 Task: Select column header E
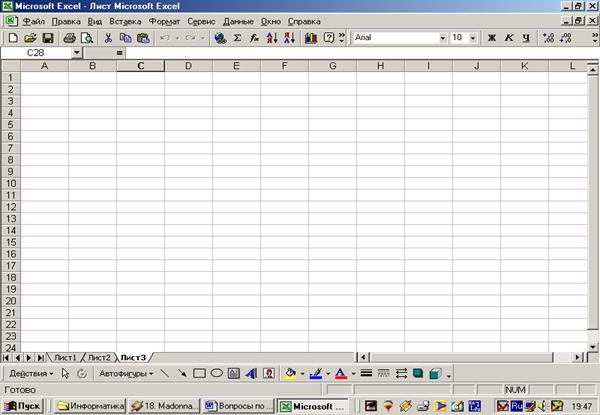[236, 66]
